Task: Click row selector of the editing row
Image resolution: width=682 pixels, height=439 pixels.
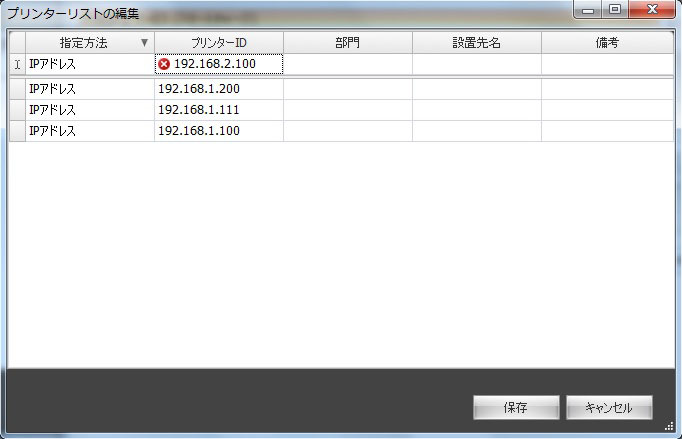Action: pos(17,64)
